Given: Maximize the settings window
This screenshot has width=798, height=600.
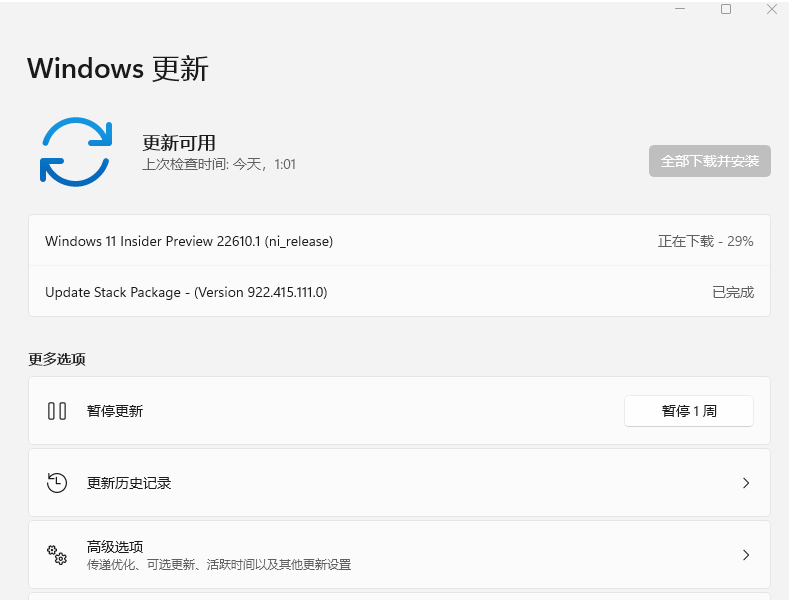Looking at the screenshot, I should pyautogui.click(x=726, y=9).
